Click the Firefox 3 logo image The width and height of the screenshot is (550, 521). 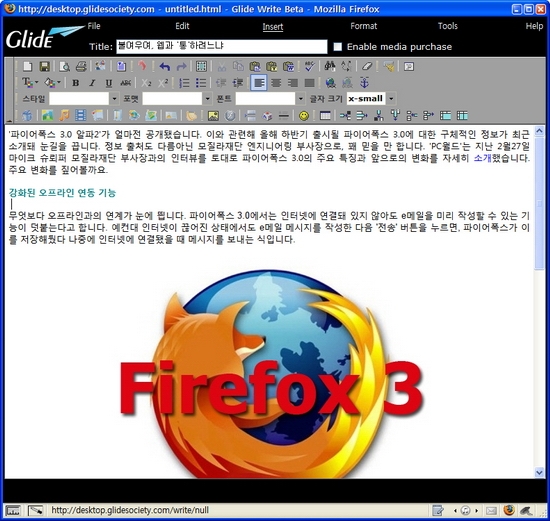(x=272, y=374)
